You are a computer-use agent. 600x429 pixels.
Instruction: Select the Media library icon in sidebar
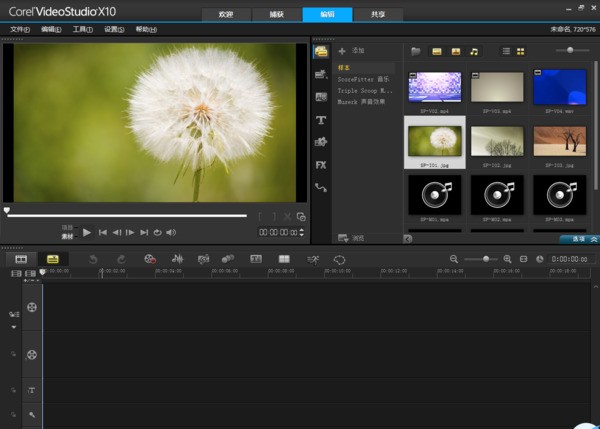point(321,52)
